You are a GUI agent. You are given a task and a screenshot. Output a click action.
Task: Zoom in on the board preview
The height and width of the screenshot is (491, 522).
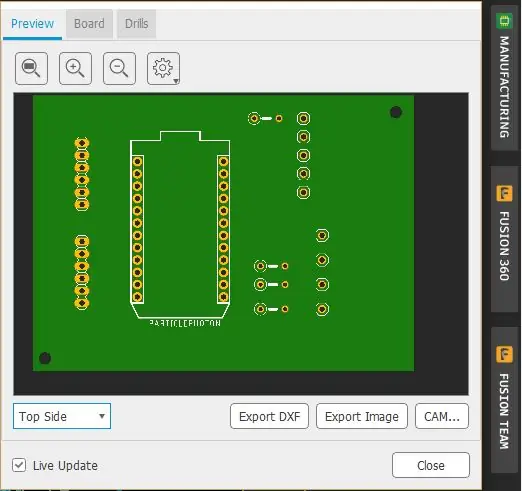75,68
